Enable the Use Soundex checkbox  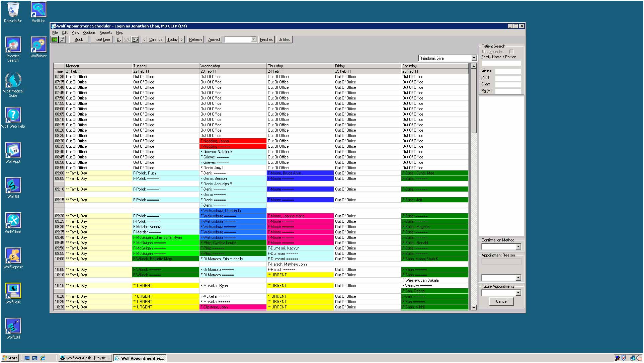[x=511, y=52]
